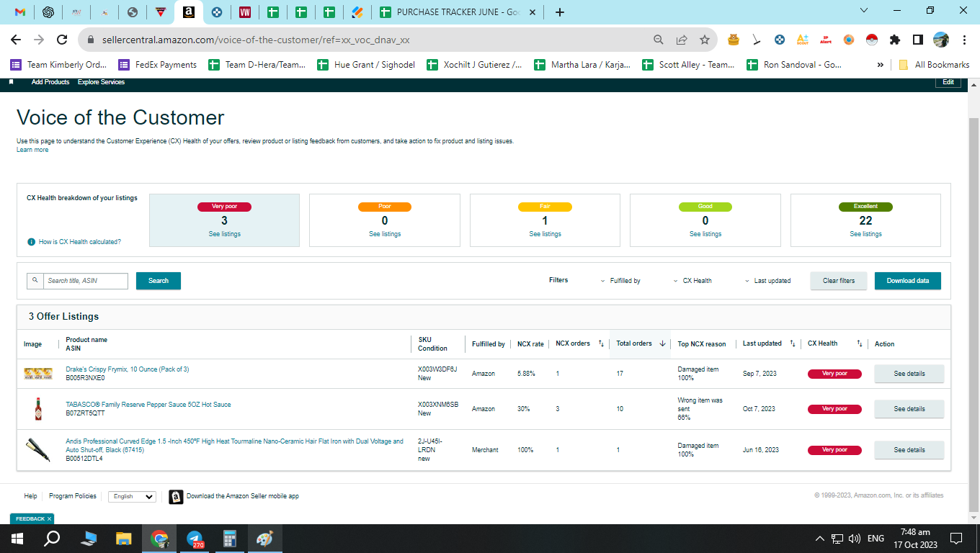Click the Clear filters button
Image resolution: width=980 pixels, height=553 pixels.
pos(839,281)
